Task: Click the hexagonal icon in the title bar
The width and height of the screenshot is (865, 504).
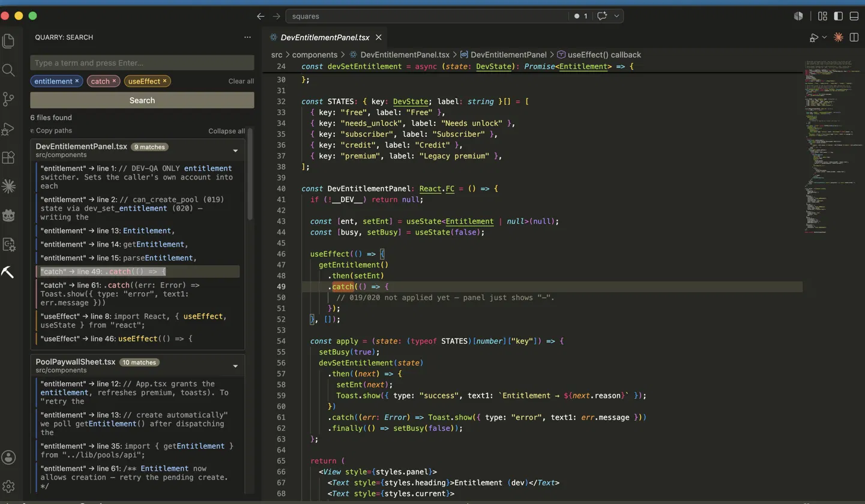Action: (798, 16)
